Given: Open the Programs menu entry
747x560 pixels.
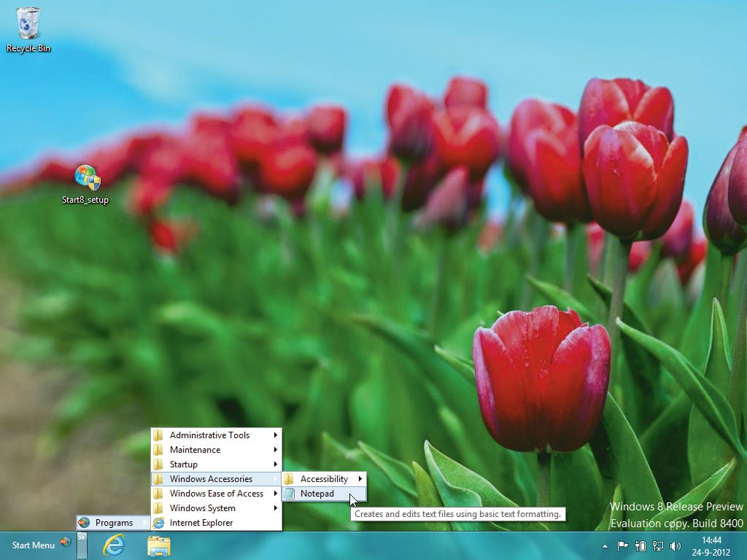Looking at the screenshot, I should pos(113,523).
